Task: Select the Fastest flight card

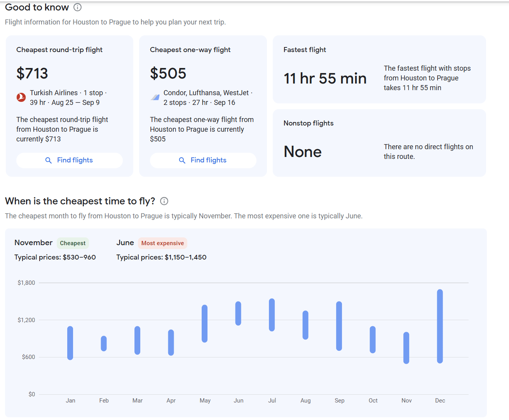Action: [x=379, y=69]
